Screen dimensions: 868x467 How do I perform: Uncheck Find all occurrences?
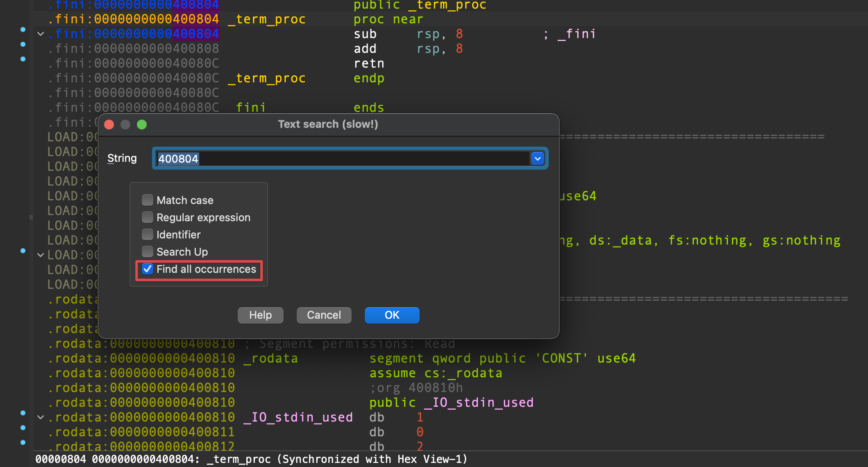(x=148, y=269)
